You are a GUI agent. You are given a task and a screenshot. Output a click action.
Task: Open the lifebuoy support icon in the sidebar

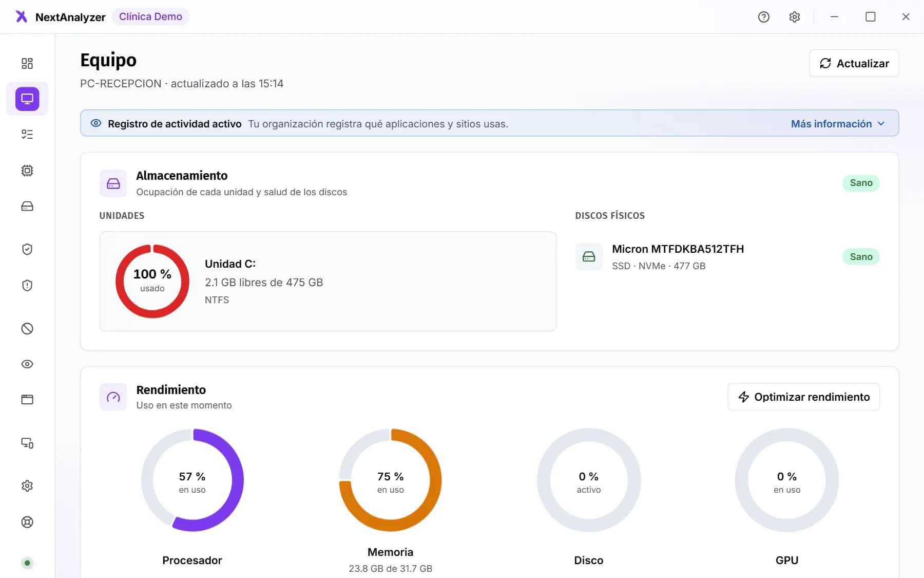click(x=27, y=522)
